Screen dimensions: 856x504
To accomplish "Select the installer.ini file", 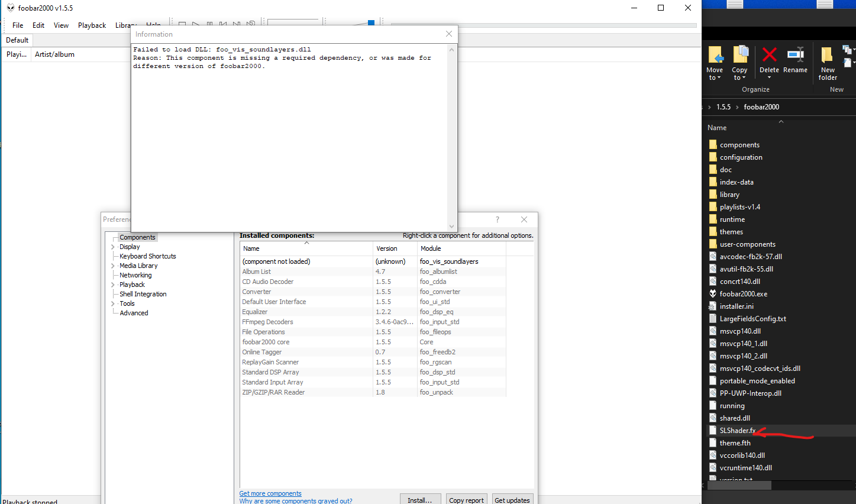I will 736,306.
